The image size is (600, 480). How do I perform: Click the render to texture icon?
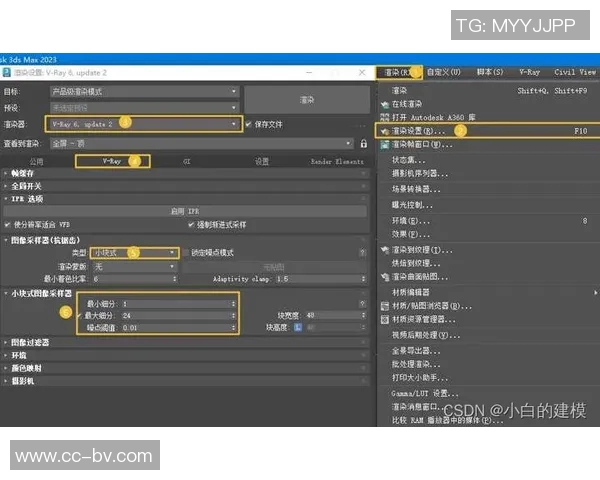[x=385, y=250]
